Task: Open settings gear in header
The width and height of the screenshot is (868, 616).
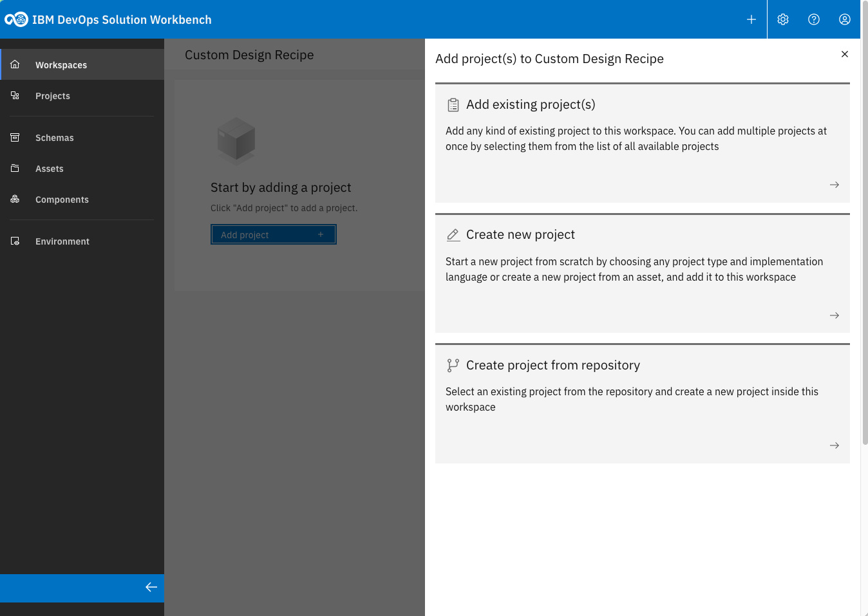Action: point(783,19)
